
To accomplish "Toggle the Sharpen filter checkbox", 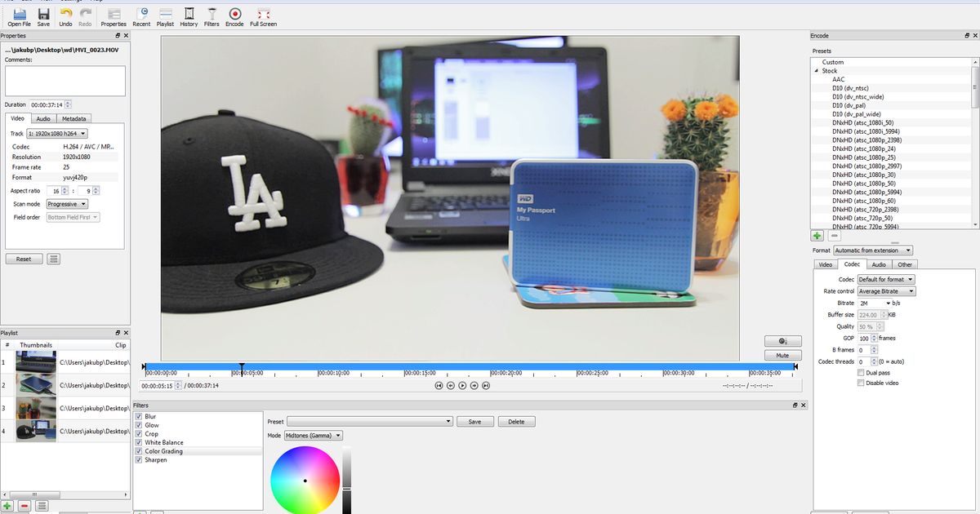I will [140, 460].
